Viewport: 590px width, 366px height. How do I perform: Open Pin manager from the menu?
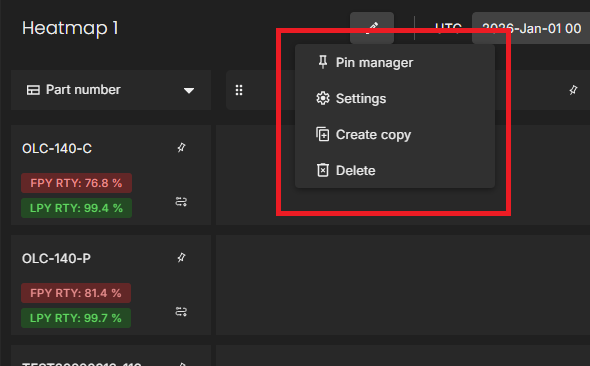(x=395, y=62)
